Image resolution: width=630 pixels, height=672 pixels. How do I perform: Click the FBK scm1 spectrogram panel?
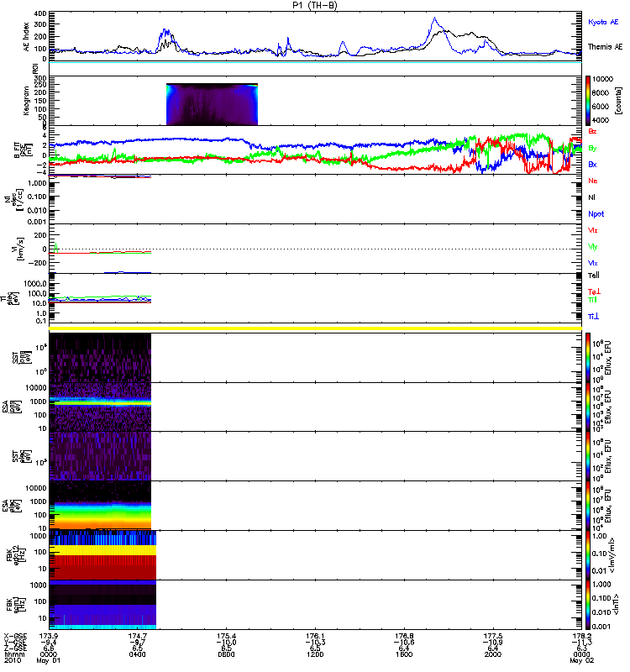102,605
